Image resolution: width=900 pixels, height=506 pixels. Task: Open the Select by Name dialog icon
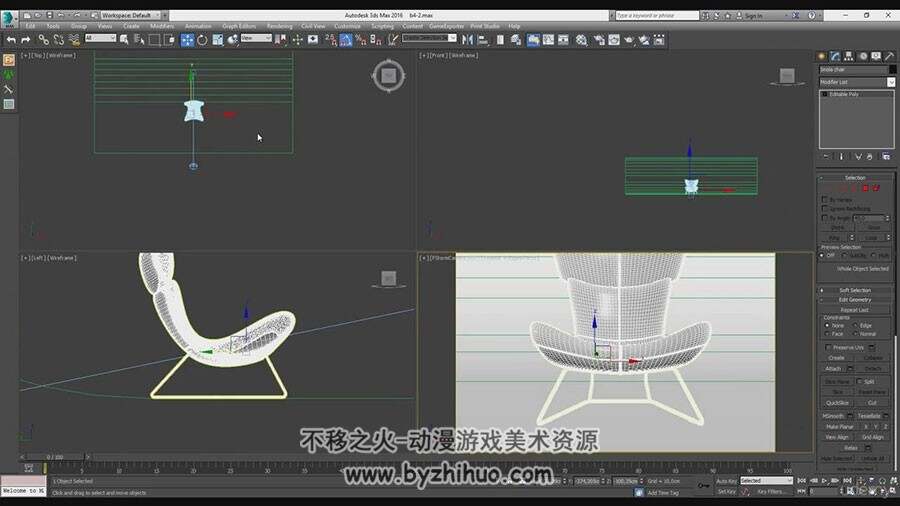click(139, 40)
